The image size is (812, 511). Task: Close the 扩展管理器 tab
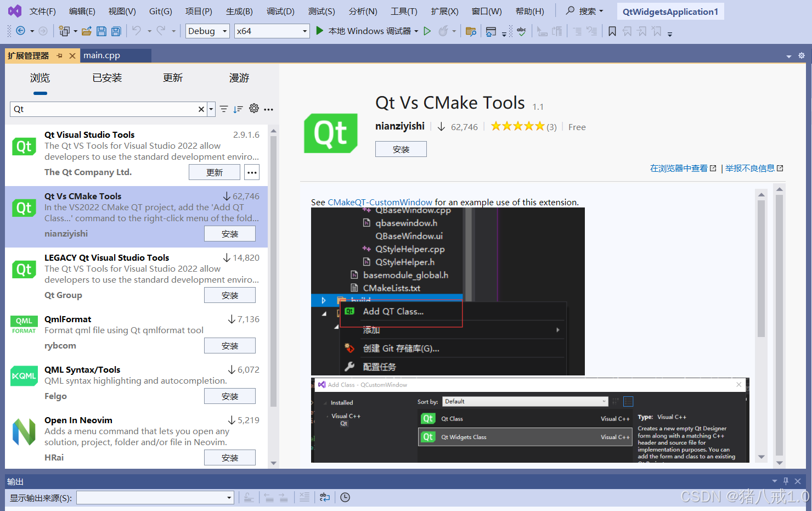click(x=72, y=55)
